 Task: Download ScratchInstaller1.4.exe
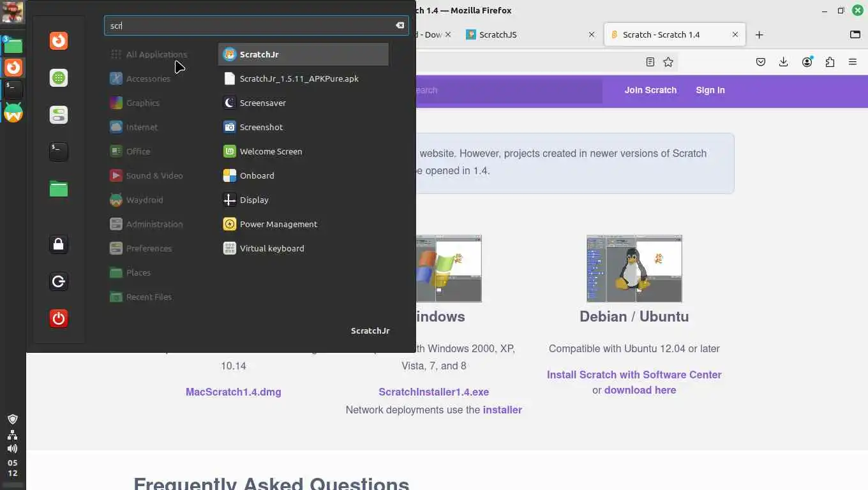(x=434, y=392)
